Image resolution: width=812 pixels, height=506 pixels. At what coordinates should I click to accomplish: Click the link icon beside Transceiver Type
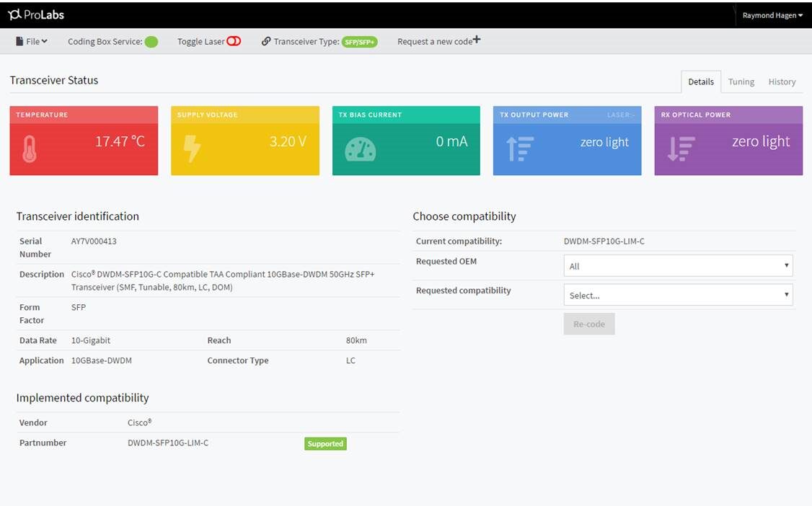click(x=266, y=42)
